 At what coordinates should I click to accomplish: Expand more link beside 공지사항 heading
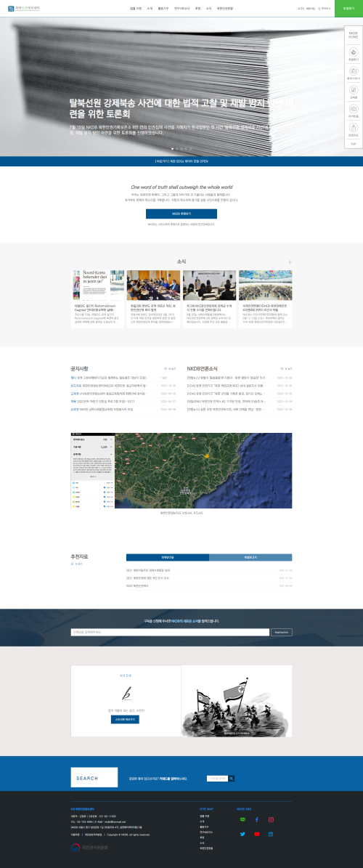[171, 368]
